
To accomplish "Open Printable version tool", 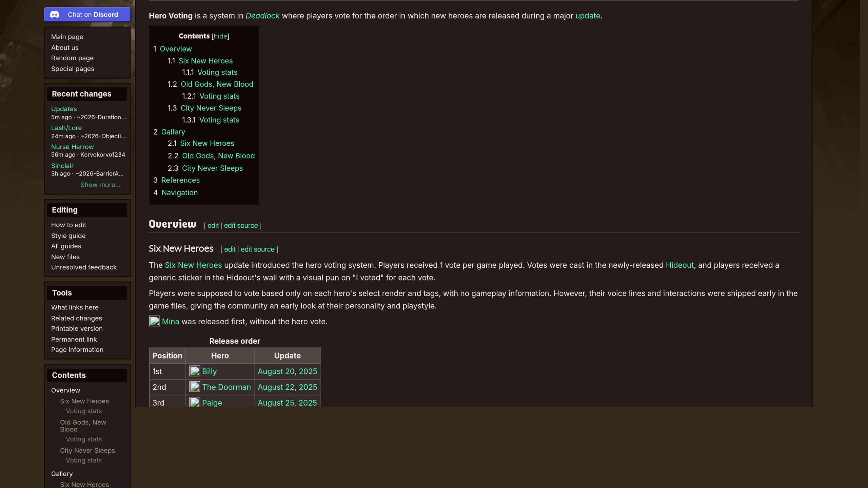I will (77, 328).
